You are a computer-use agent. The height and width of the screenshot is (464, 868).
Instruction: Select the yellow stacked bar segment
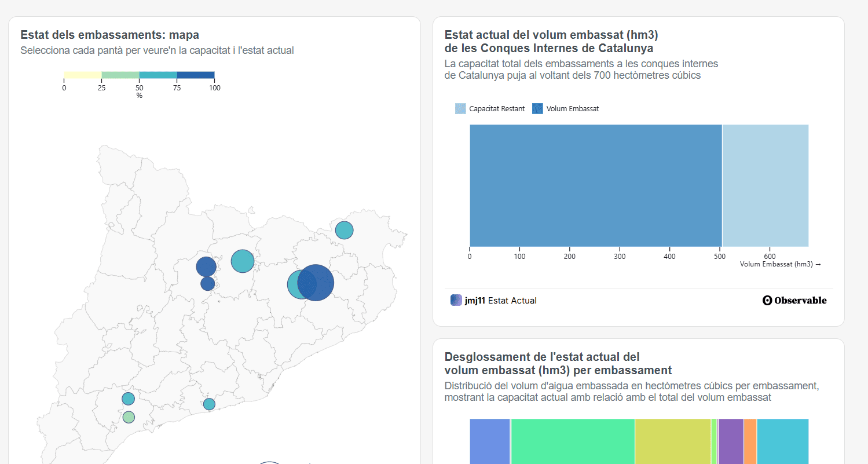[x=673, y=441]
